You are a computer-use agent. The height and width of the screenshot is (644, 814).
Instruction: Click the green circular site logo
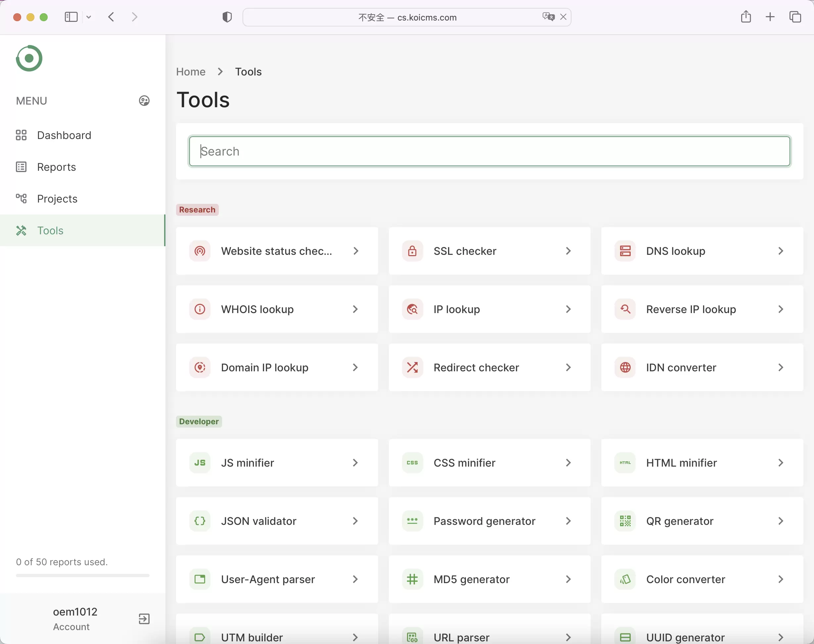click(29, 59)
